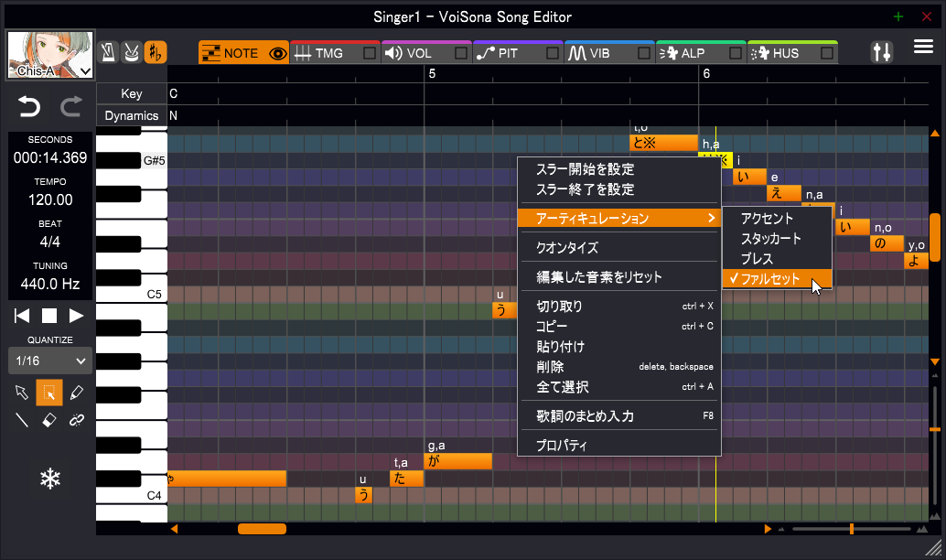The width and height of the screenshot is (946, 560).
Task: Check the TMG visibility checkbox
Action: pyautogui.click(x=370, y=53)
